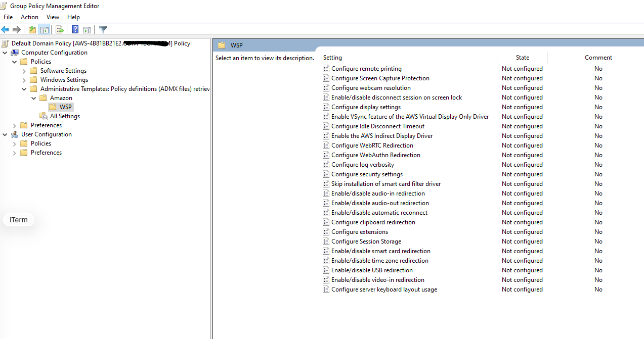Click the Up One Level folder icon
The height and width of the screenshot is (339, 644).
(x=32, y=30)
